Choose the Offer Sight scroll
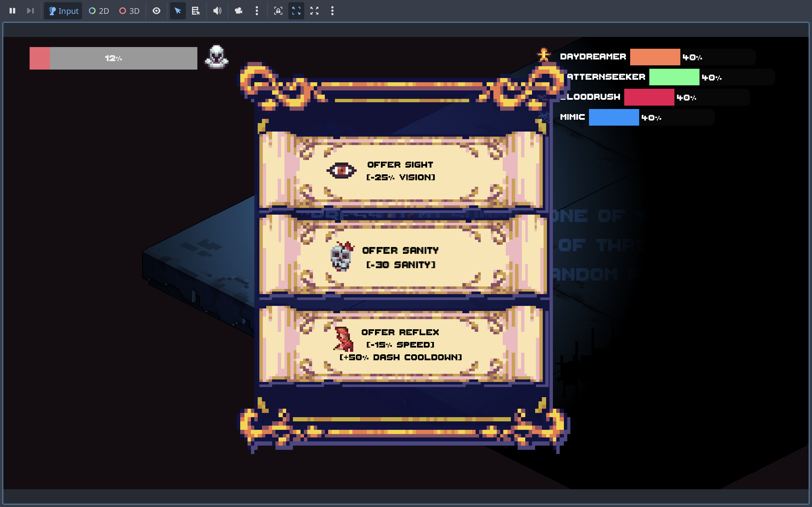The width and height of the screenshot is (812, 507). point(401,171)
